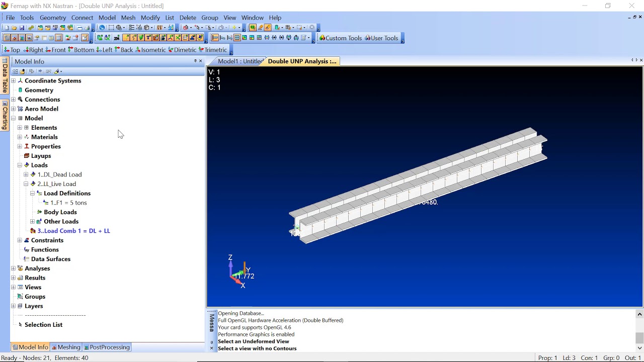Click the Save model disk icon

point(22,28)
